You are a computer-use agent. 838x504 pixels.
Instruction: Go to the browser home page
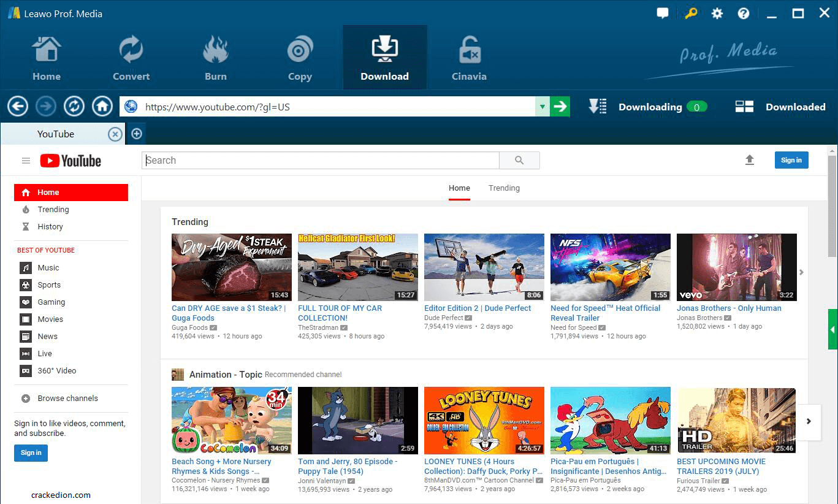[102, 107]
